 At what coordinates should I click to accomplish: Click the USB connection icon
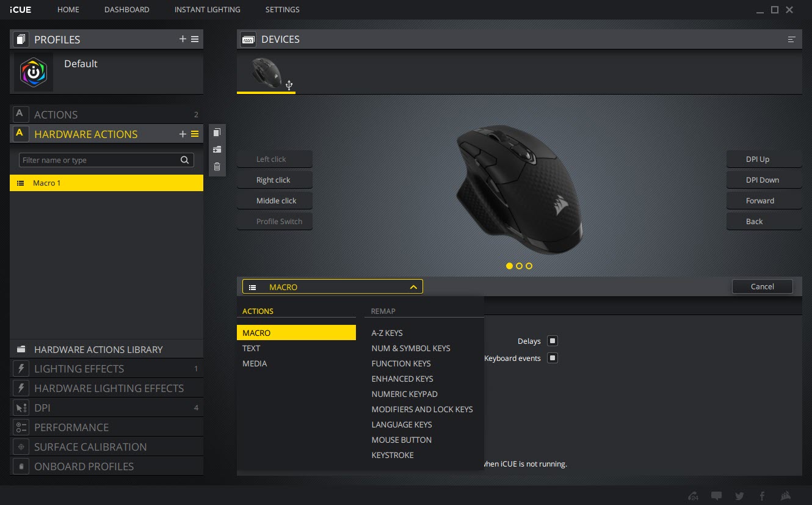pos(289,85)
